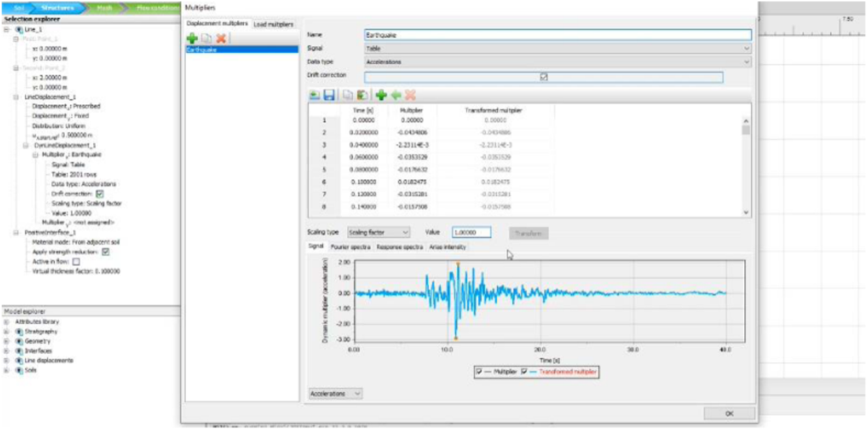
Task: Open the Accelerations plot dropdown below the chart
Action: pyautogui.click(x=335, y=394)
